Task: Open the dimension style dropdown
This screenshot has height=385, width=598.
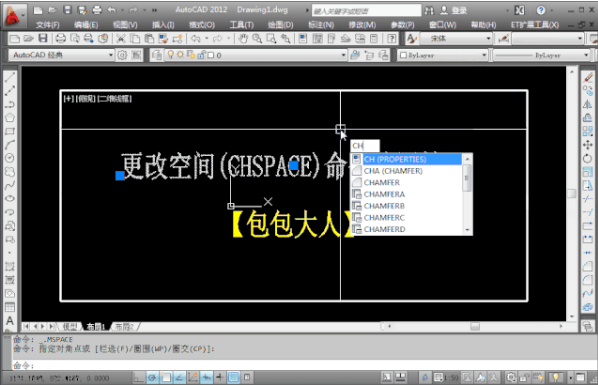Action: (x=580, y=39)
